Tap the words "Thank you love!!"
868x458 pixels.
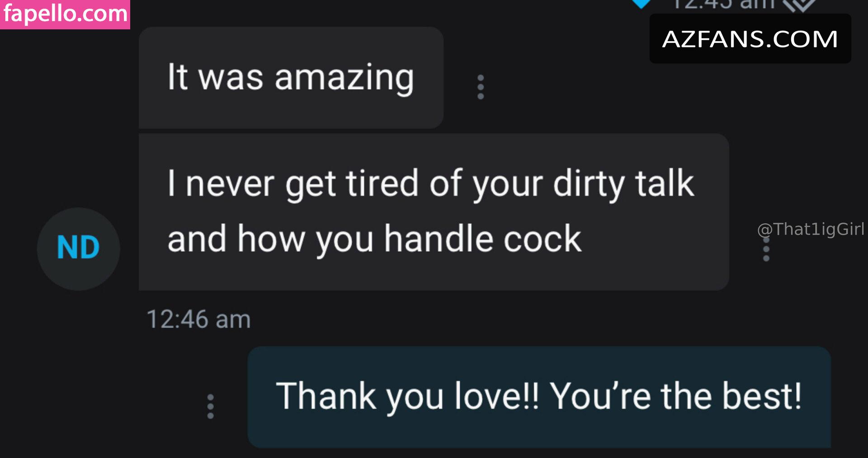click(x=407, y=397)
